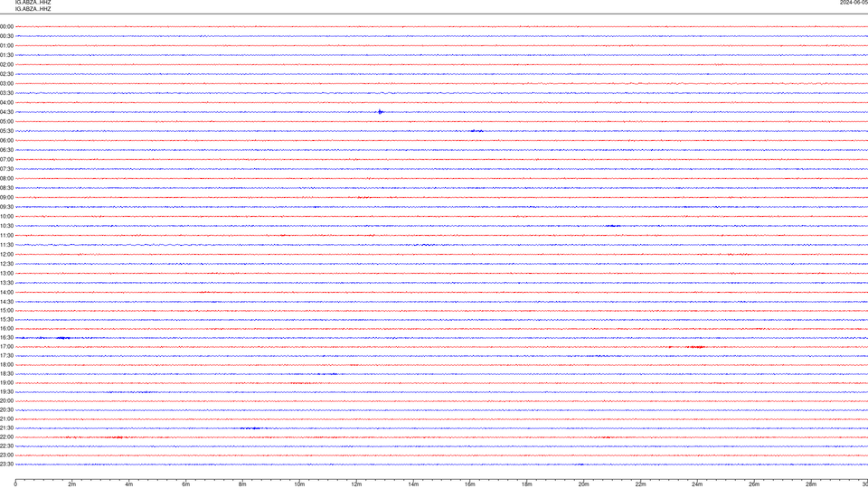Click the 8m tick label on time axis
The height and width of the screenshot is (488, 868).
click(x=242, y=484)
